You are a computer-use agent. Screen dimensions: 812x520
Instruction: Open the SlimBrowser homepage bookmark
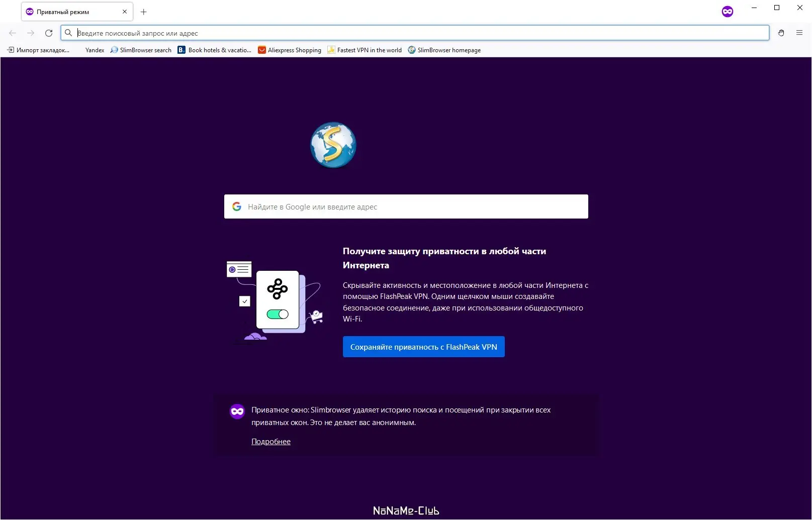(444, 50)
